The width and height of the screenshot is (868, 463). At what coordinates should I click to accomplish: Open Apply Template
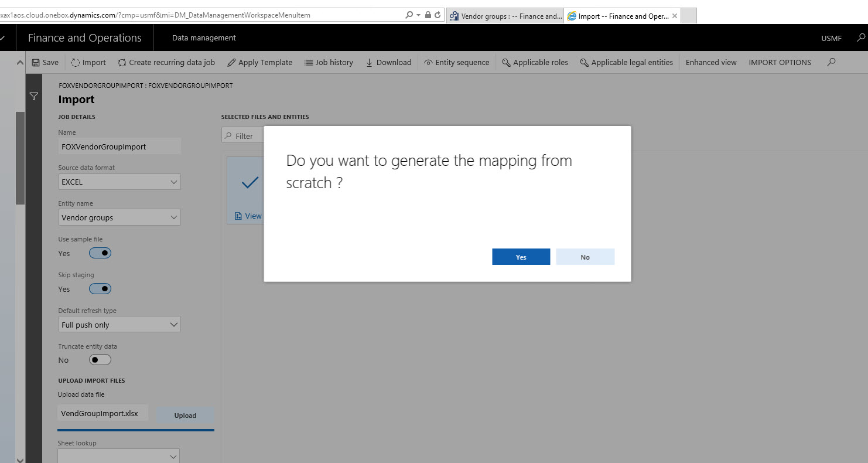click(259, 62)
